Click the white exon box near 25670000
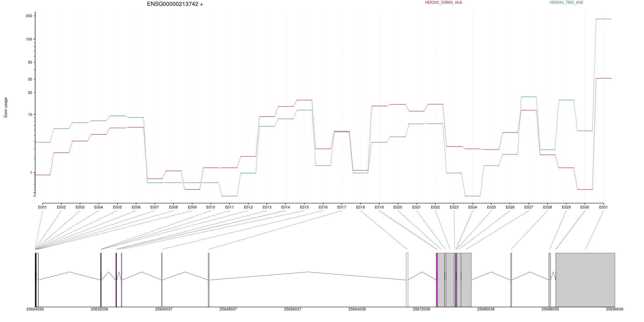The image size is (644, 322). [407, 280]
